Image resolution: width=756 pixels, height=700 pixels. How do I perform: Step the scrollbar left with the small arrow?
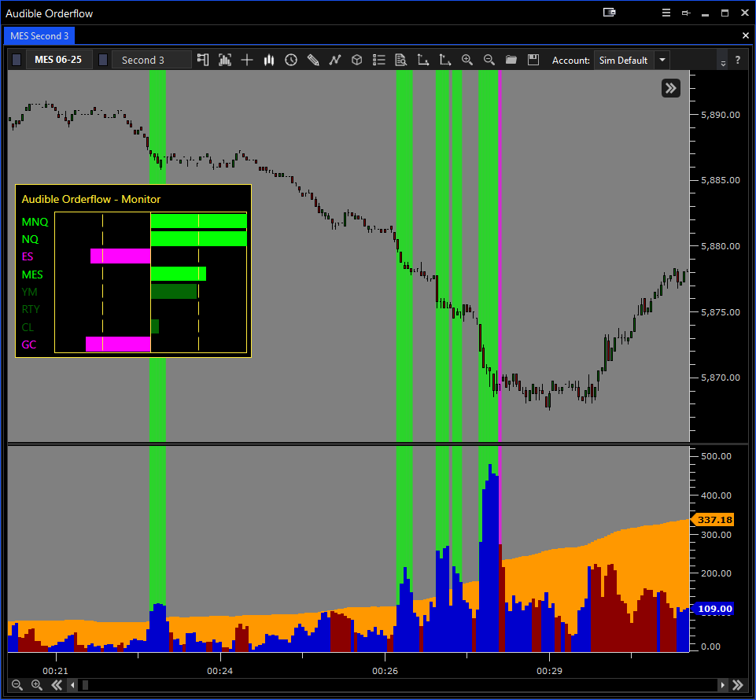point(73,684)
